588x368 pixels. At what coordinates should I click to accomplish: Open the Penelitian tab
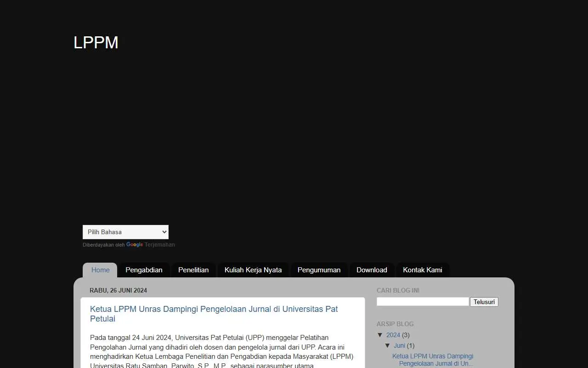click(193, 270)
